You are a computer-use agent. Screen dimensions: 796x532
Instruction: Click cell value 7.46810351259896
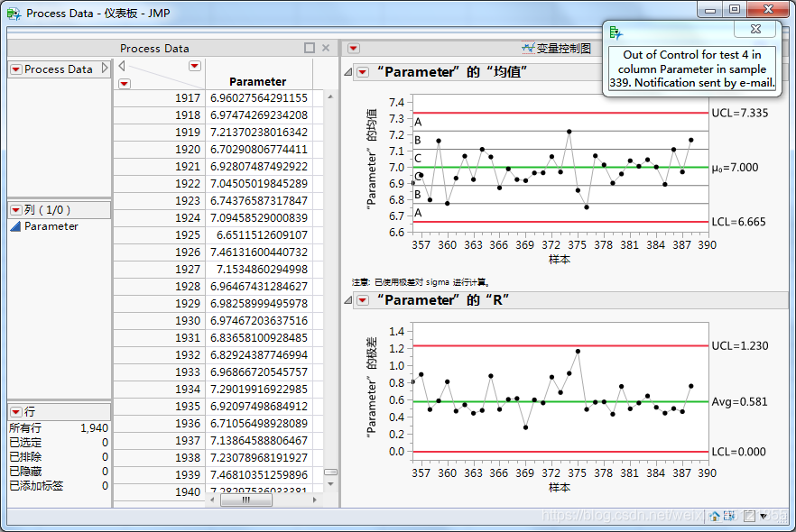click(x=259, y=474)
